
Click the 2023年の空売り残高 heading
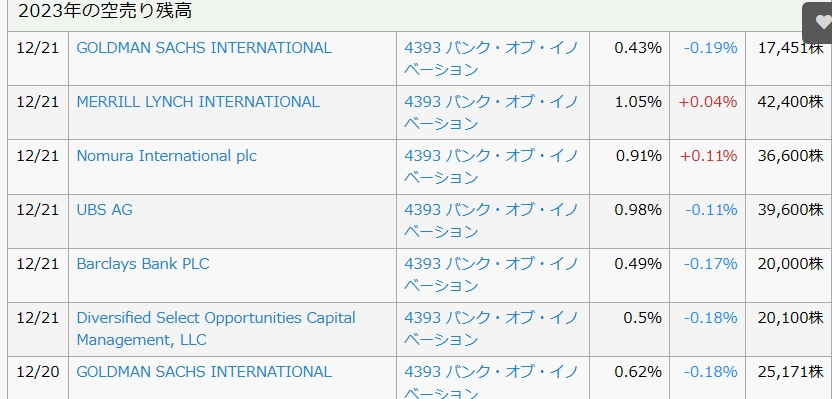(x=105, y=10)
